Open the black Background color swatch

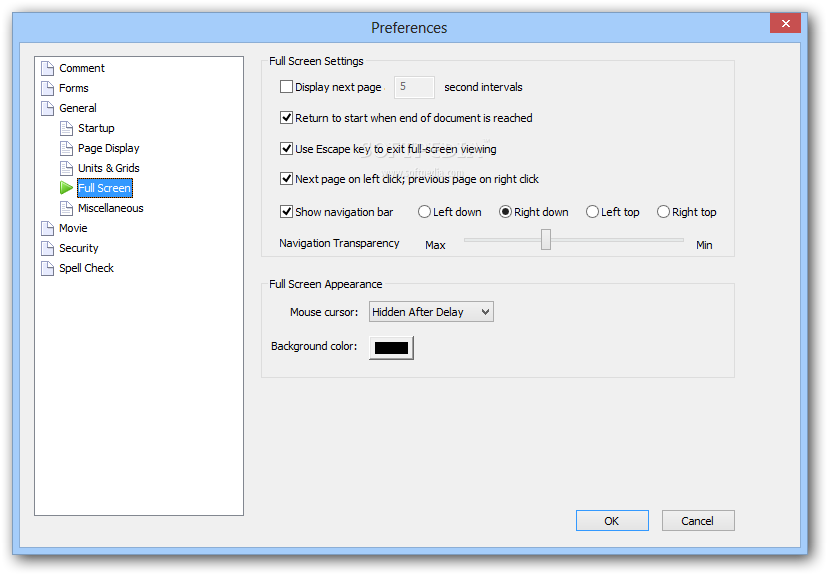tap(391, 348)
